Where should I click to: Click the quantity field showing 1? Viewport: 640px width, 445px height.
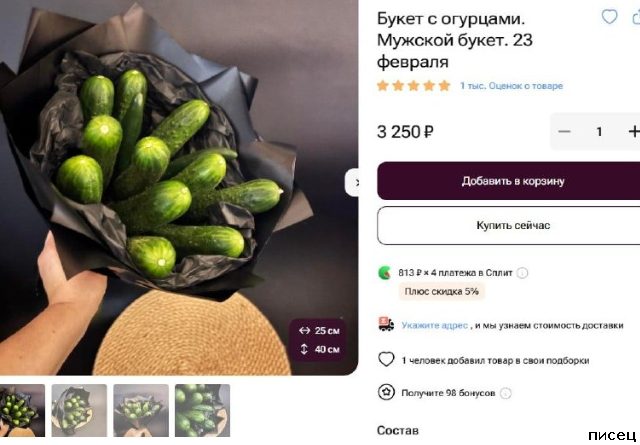click(x=599, y=131)
